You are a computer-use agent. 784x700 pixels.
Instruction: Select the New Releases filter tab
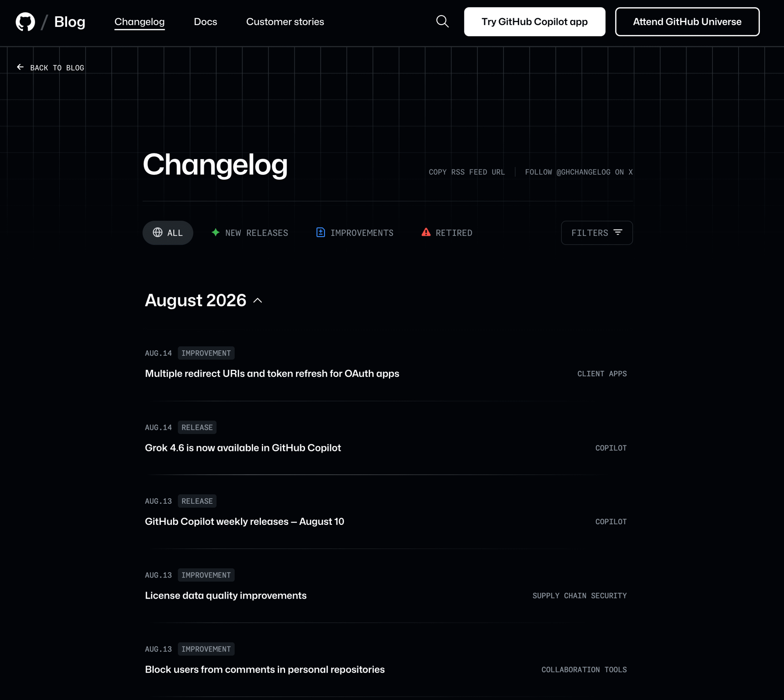pos(250,233)
